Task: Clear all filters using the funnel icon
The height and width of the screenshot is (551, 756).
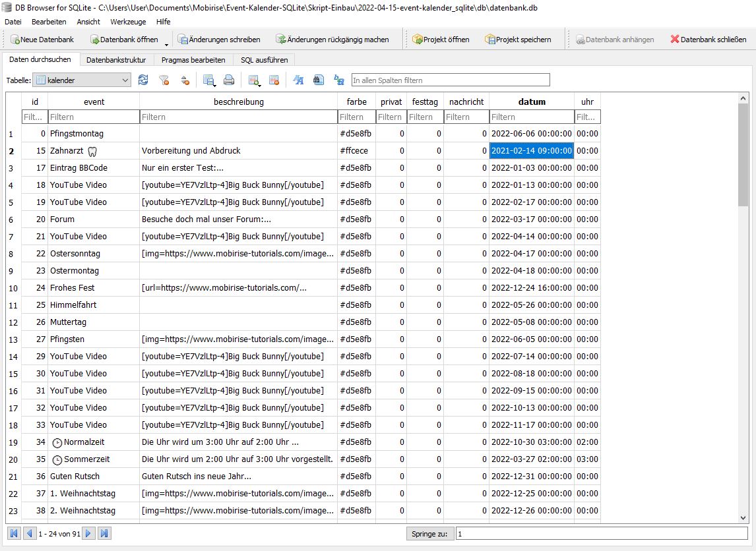Action: [164, 80]
